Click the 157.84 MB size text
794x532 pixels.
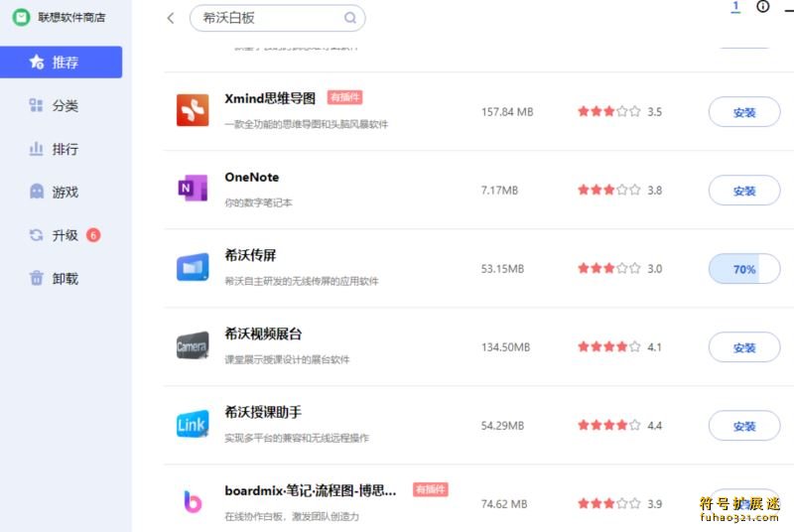tap(507, 112)
